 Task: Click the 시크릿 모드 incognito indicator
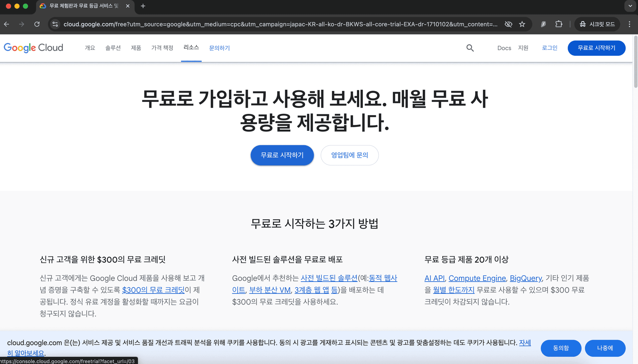point(597,24)
